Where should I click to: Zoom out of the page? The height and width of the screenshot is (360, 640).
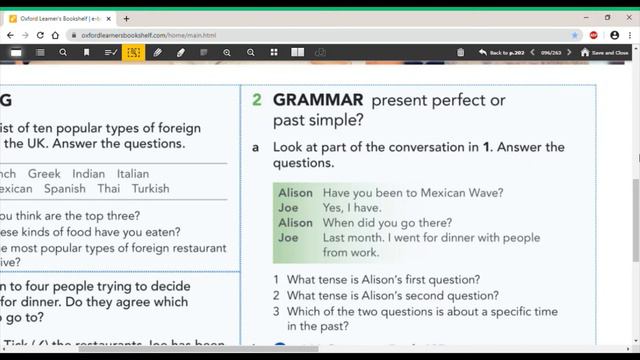(x=251, y=53)
